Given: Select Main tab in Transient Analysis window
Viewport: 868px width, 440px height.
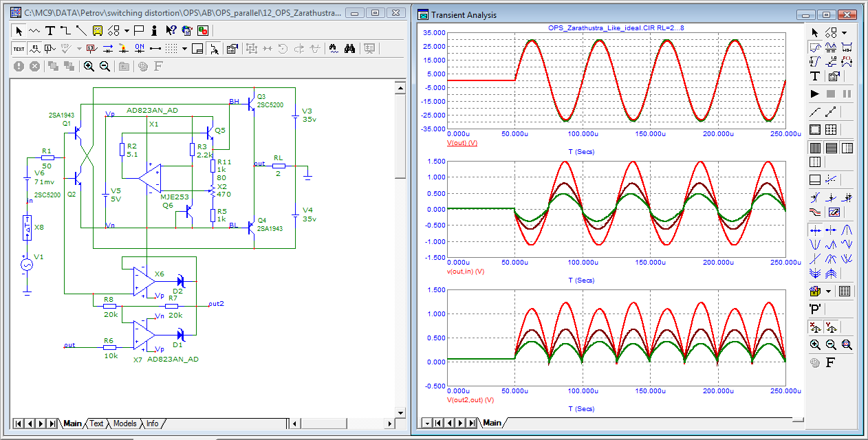Looking at the screenshot, I should point(492,422).
